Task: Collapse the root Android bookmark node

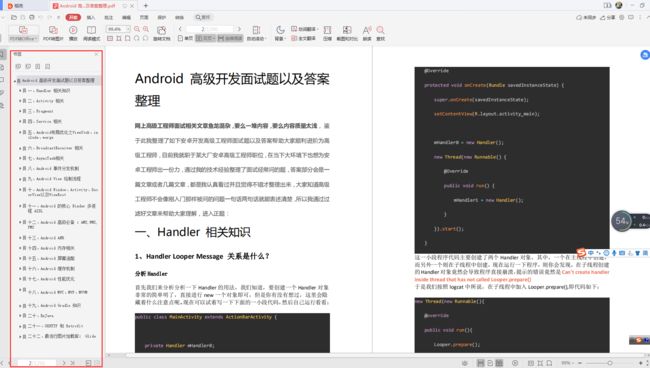Action: coord(15,81)
